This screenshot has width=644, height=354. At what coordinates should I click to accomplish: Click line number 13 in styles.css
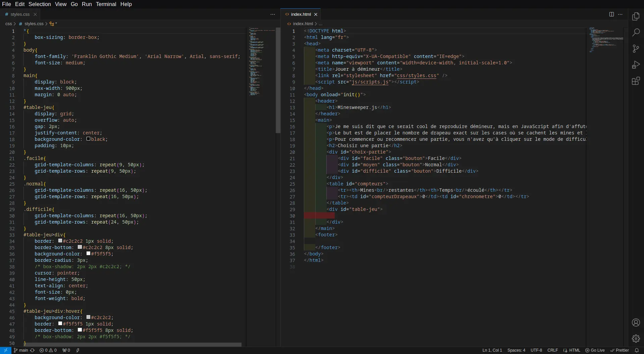(12, 108)
